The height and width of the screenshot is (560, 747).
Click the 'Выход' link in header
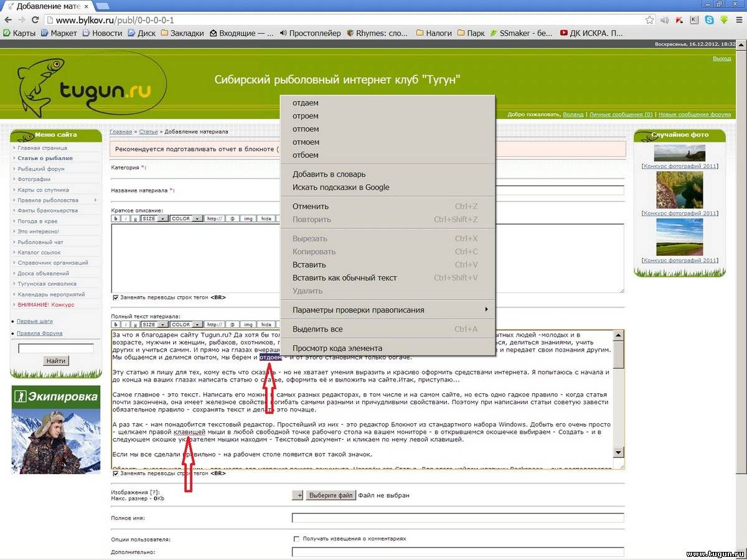(x=722, y=58)
